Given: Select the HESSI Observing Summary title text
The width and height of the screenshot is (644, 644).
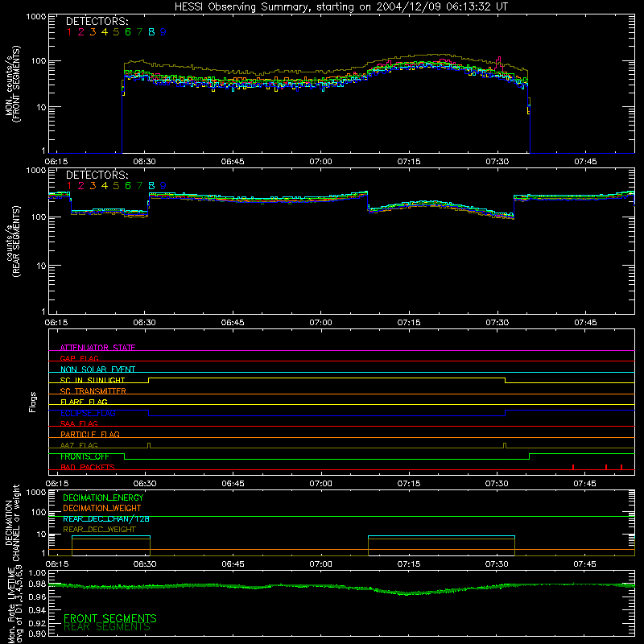Looking at the screenshot, I should pos(341,7).
